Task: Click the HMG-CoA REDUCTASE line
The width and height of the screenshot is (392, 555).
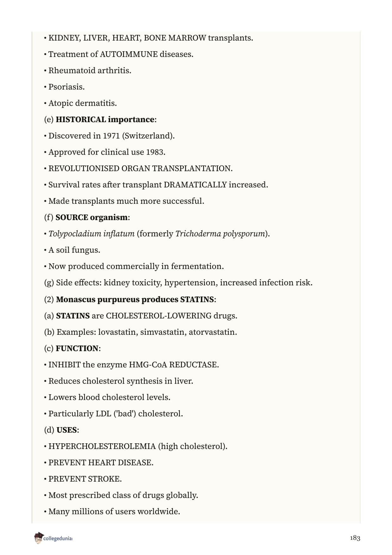Action: pyautogui.click(x=131, y=365)
